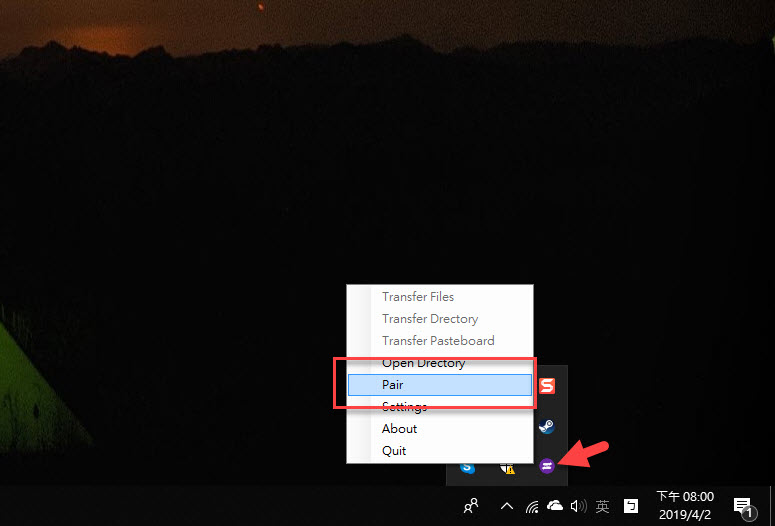Open the People icon on taskbar
775x526 pixels.
(471, 506)
